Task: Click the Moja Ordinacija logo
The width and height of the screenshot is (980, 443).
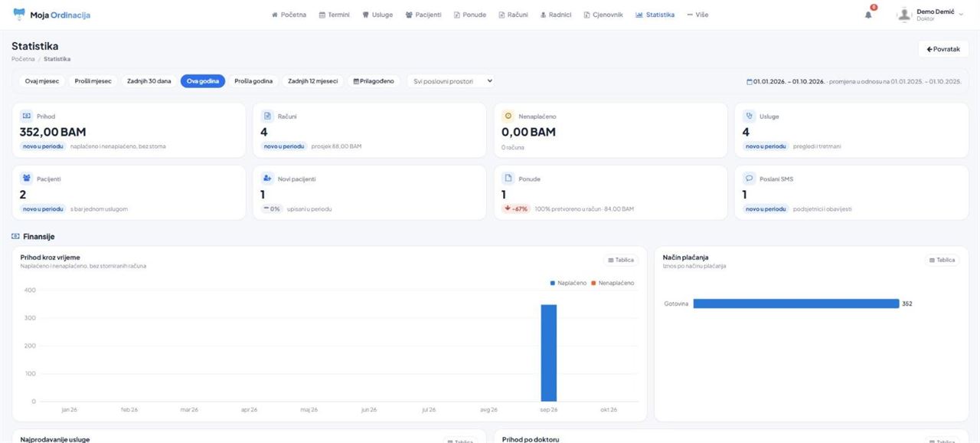Action: (51, 15)
